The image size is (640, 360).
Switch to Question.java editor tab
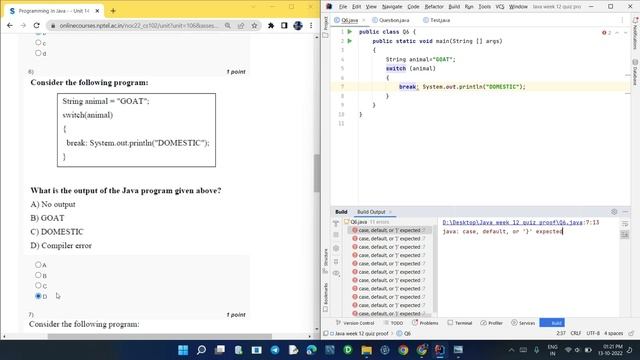pyautogui.click(x=391, y=20)
